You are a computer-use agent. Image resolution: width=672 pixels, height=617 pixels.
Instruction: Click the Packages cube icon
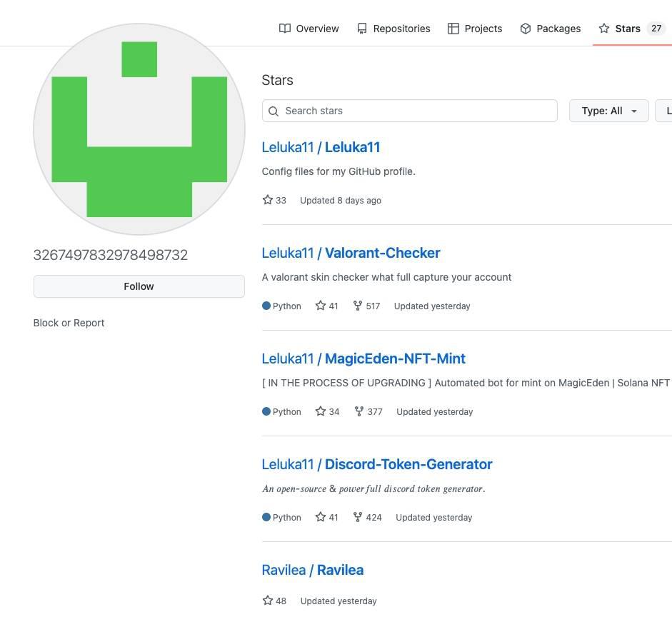point(526,29)
